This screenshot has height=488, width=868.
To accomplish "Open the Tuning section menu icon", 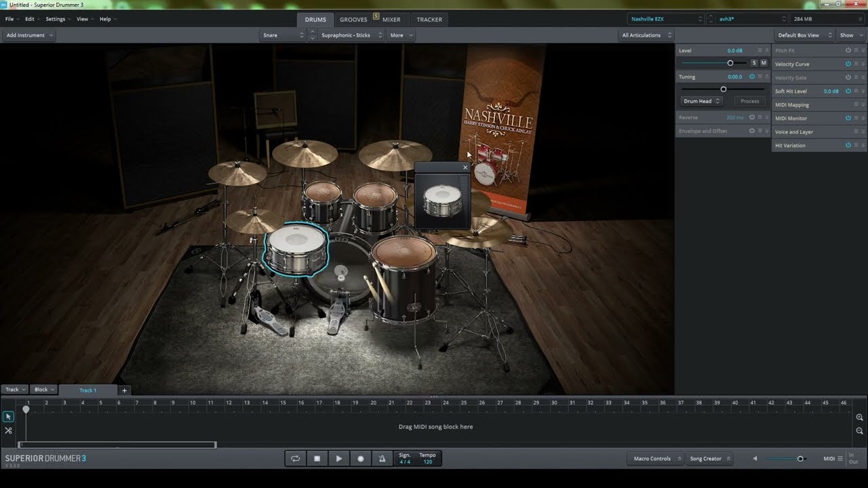I will point(759,77).
